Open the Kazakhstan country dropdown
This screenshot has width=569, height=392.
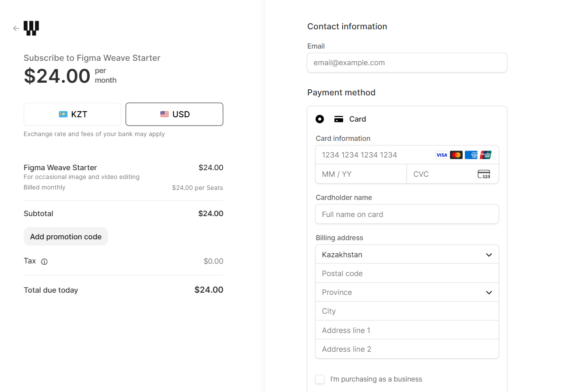[x=407, y=255]
